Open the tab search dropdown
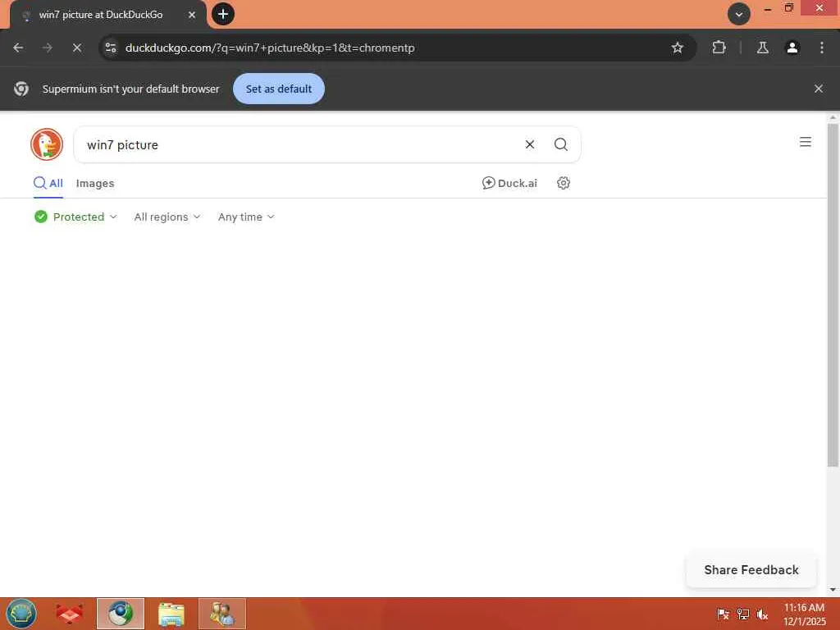 [739, 14]
